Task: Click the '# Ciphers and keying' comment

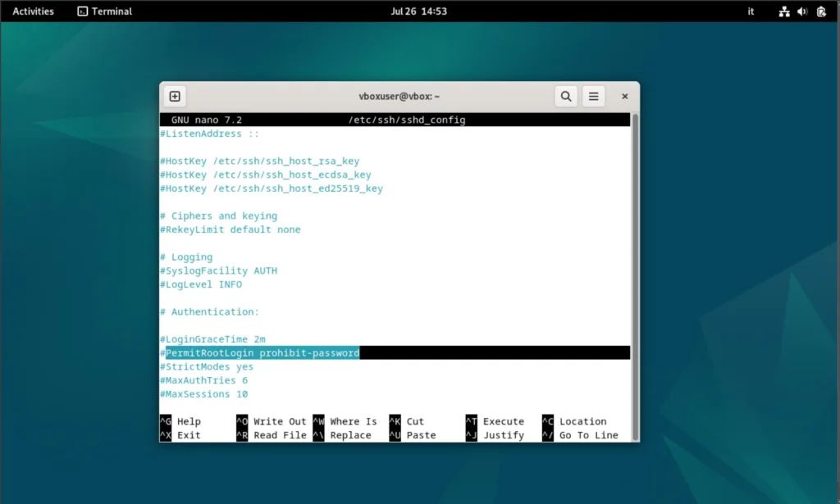Action: (x=218, y=216)
